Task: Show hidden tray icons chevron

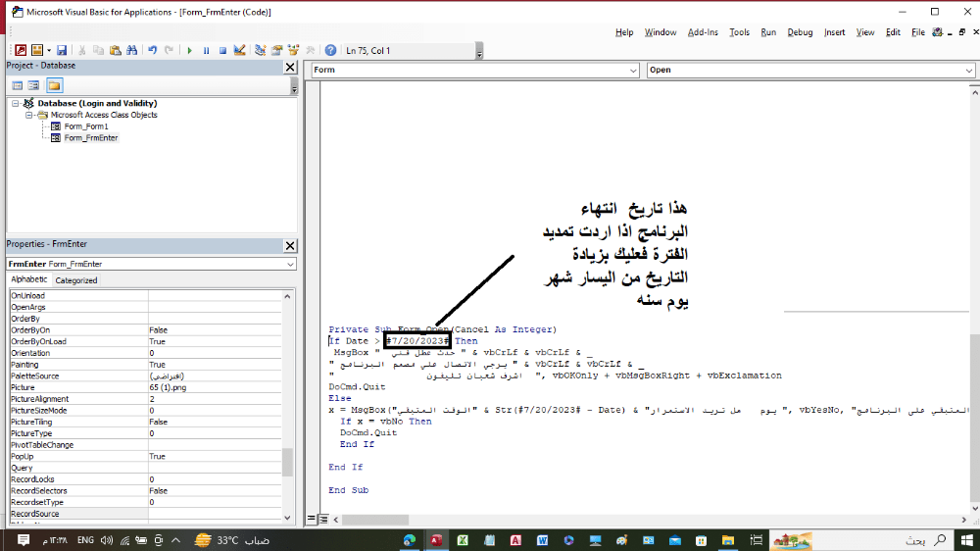Action: [x=175, y=540]
